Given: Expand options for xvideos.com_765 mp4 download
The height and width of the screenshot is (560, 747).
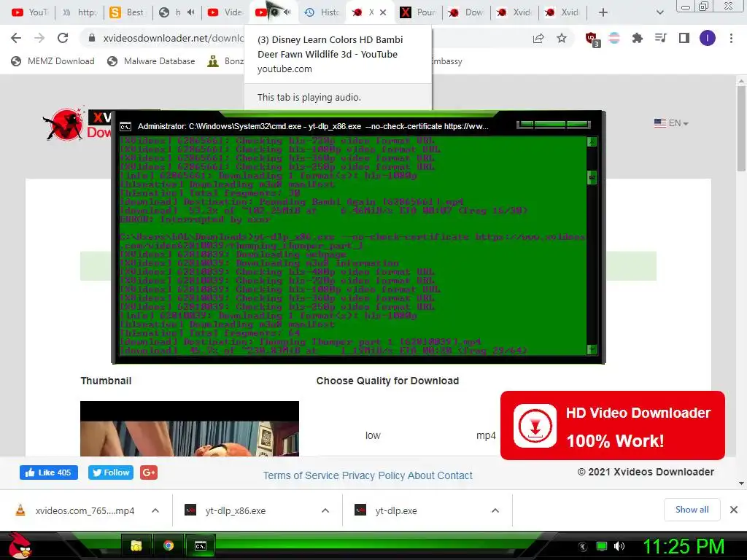Looking at the screenshot, I should coord(155,510).
